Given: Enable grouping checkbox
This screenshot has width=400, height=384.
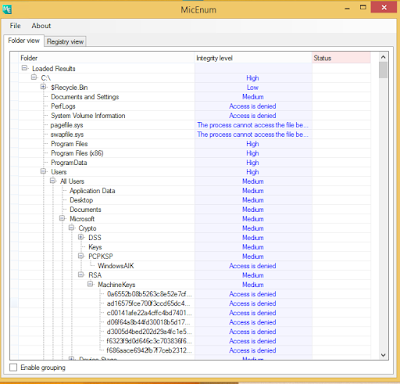Looking at the screenshot, I should pos(13,367).
